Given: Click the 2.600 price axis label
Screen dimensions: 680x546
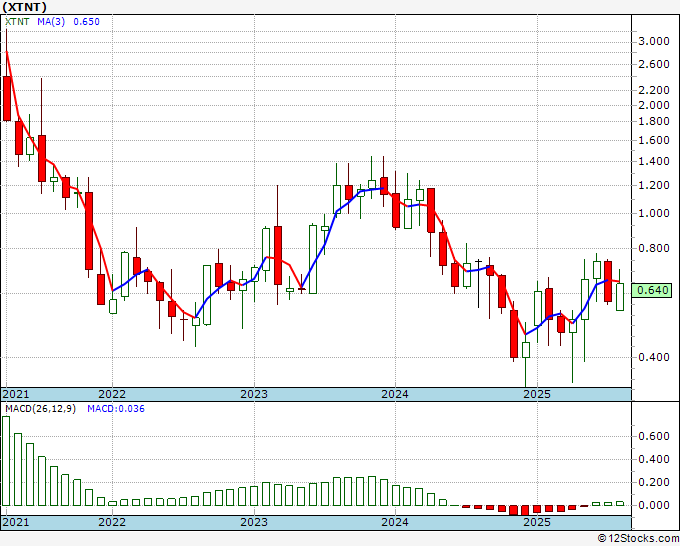Looking at the screenshot, I should coord(654,64).
